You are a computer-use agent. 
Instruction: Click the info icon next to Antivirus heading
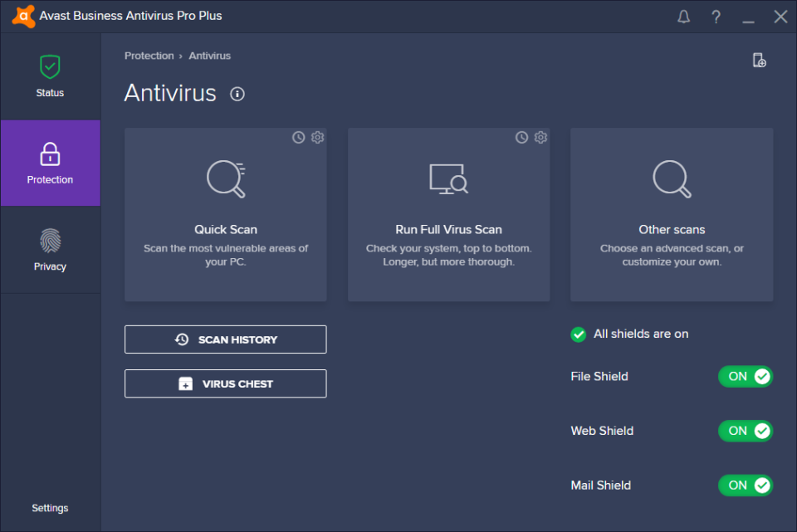click(237, 94)
